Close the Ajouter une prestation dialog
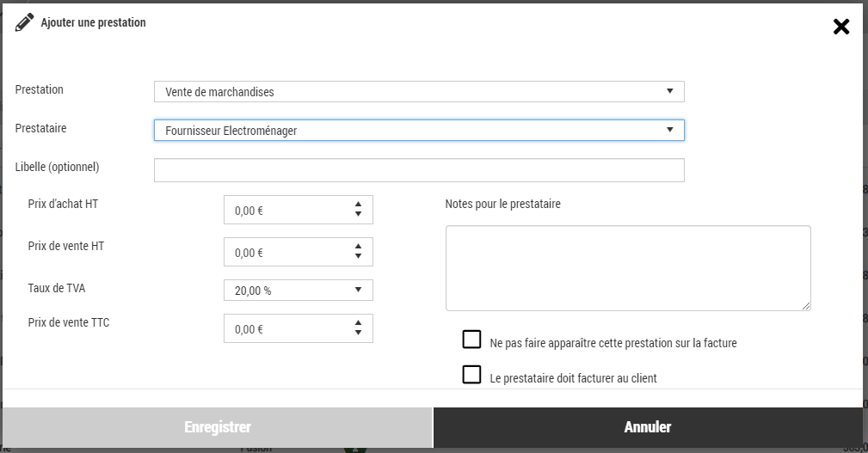The width and height of the screenshot is (868, 453). [x=840, y=27]
